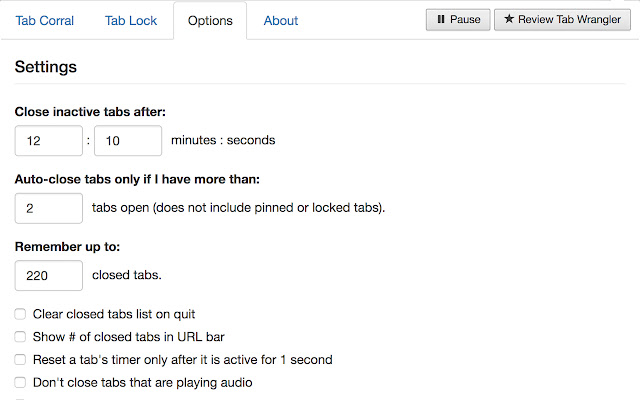Click the 'Reset a tab's timer' label text
The image size is (640, 400).
(x=182, y=360)
